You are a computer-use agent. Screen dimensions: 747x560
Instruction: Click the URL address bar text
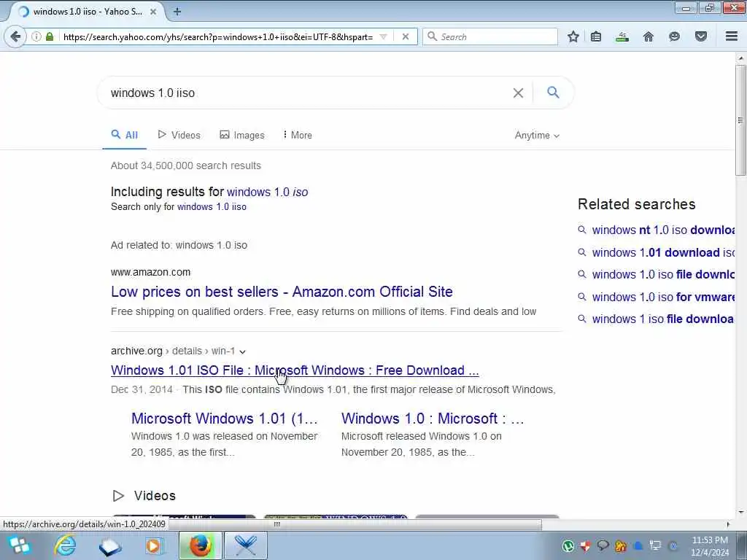217,36
